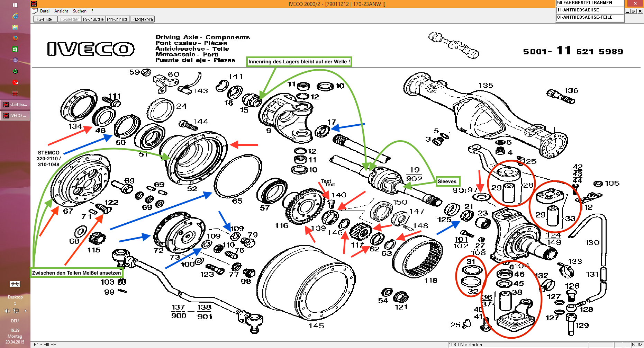This screenshot has width=644, height=348.
Task: Click the '108 TN geladen' status entry
Action: tap(465, 345)
